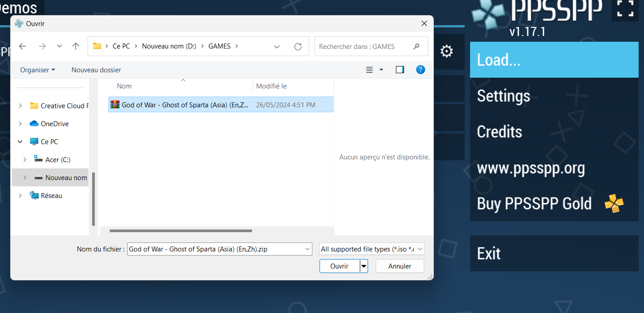Click the Nouveau dossier button
Image resolution: width=644 pixels, height=313 pixels.
point(96,70)
